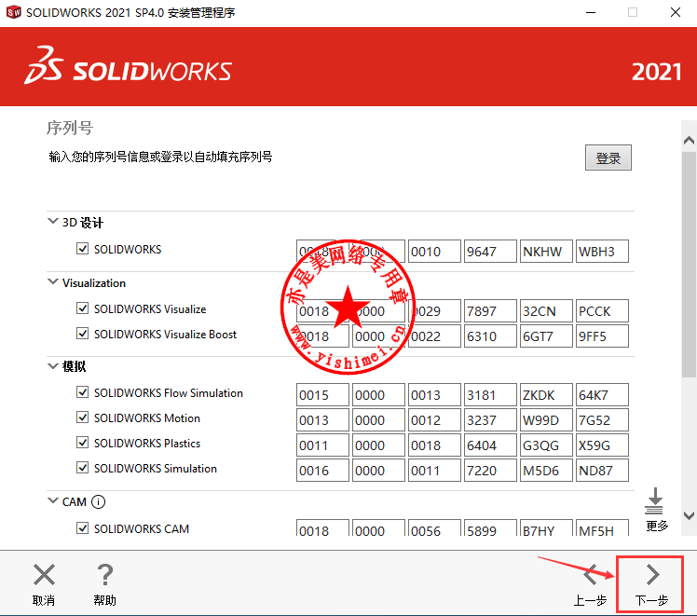Toggle SOLIDWORKS Motion checkbox
This screenshot has height=616, width=697.
point(82,418)
